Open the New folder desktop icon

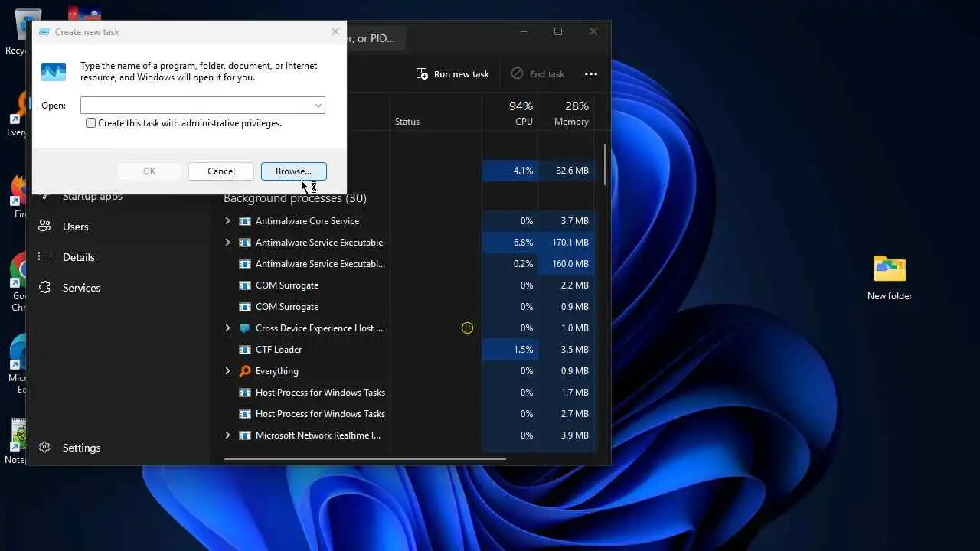pyautogui.click(x=890, y=278)
